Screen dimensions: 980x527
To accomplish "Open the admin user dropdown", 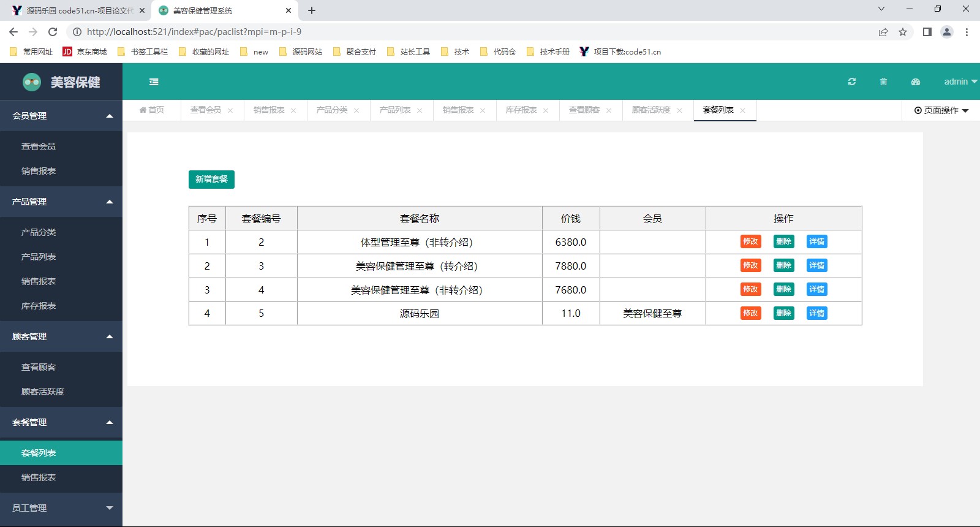I will (960, 82).
